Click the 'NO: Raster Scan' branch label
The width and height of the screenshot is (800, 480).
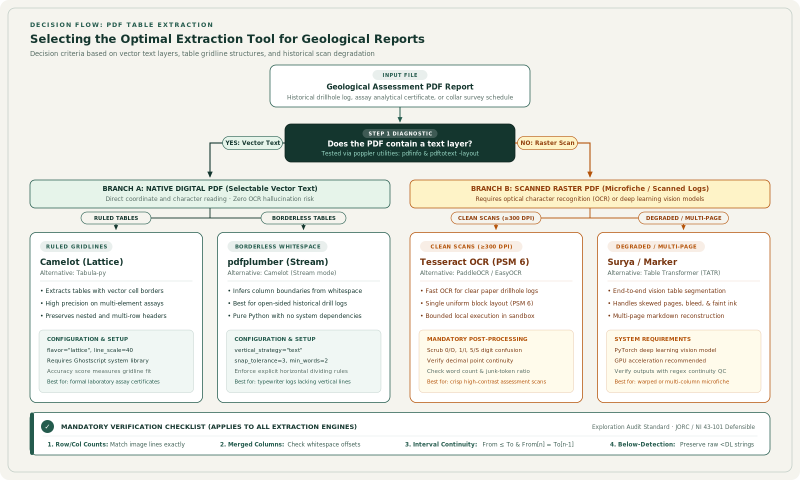point(547,143)
